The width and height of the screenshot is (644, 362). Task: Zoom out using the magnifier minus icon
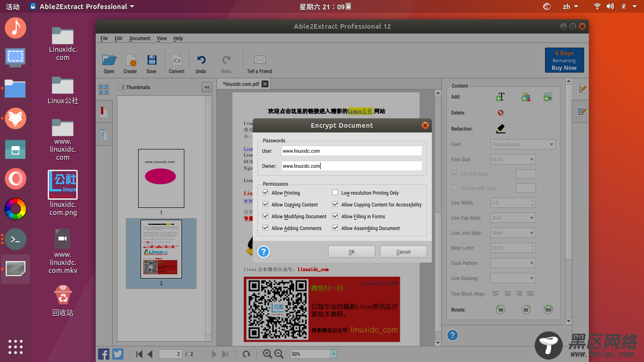point(279,354)
